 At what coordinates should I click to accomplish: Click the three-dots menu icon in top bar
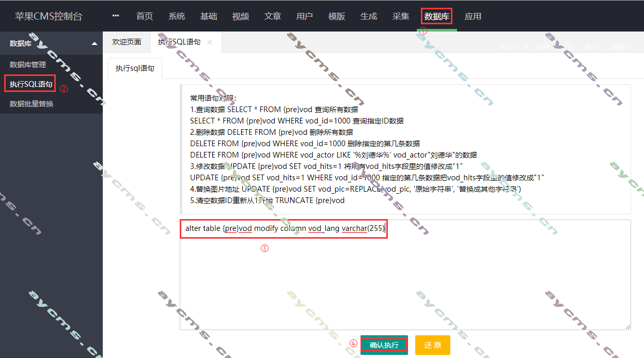tap(116, 16)
